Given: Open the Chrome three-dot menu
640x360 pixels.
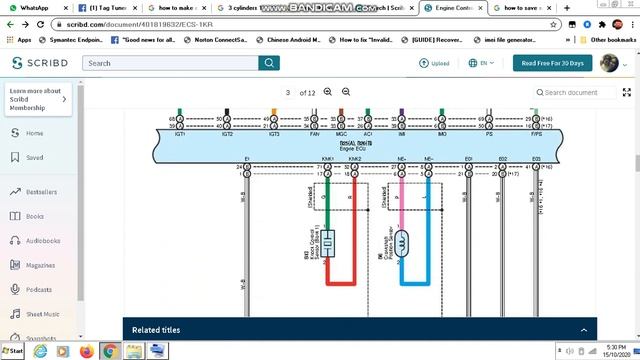Looking at the screenshot, I should click(632, 24).
